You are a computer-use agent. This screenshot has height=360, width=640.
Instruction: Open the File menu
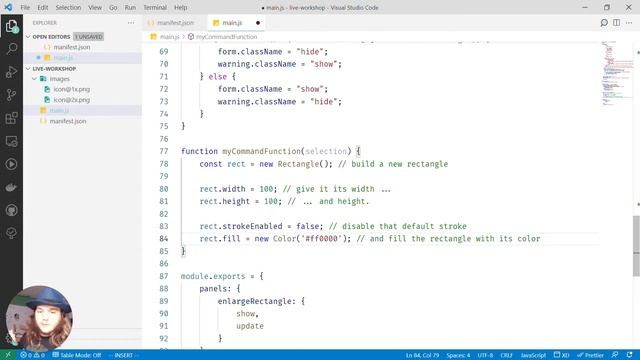pyautogui.click(x=25, y=7)
